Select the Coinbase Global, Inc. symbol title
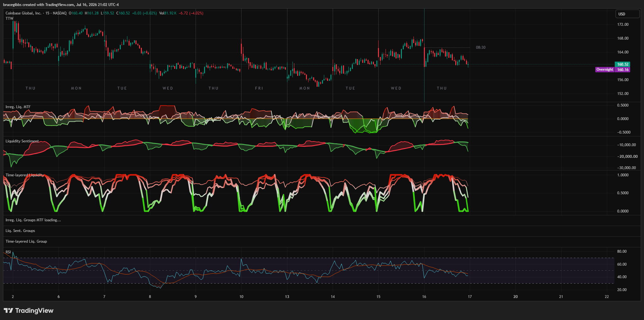 point(23,13)
